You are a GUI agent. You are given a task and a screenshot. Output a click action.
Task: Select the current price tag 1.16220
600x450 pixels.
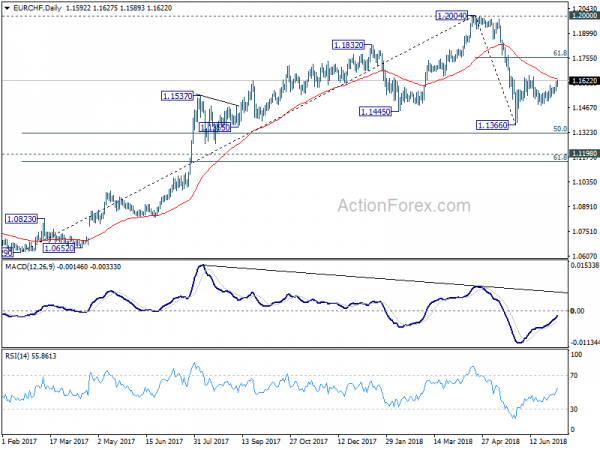tap(584, 81)
